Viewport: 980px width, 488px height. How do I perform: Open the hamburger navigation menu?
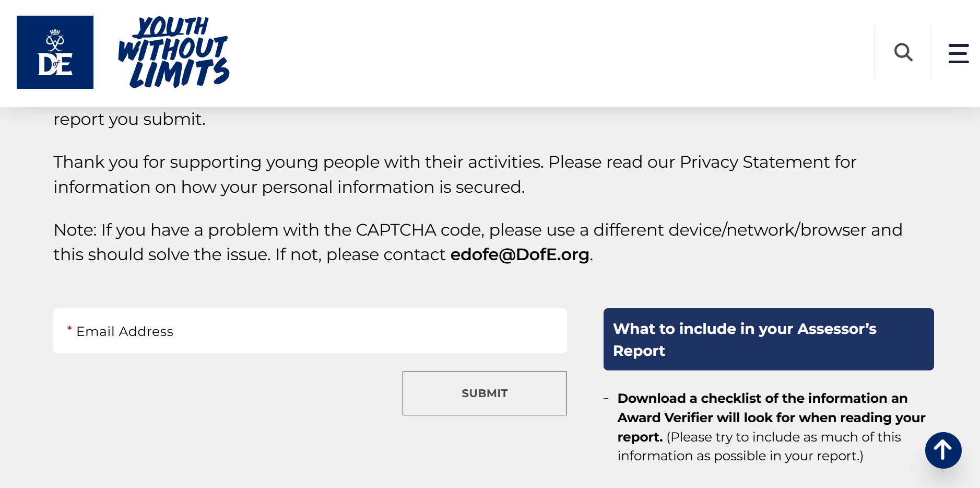(x=958, y=53)
